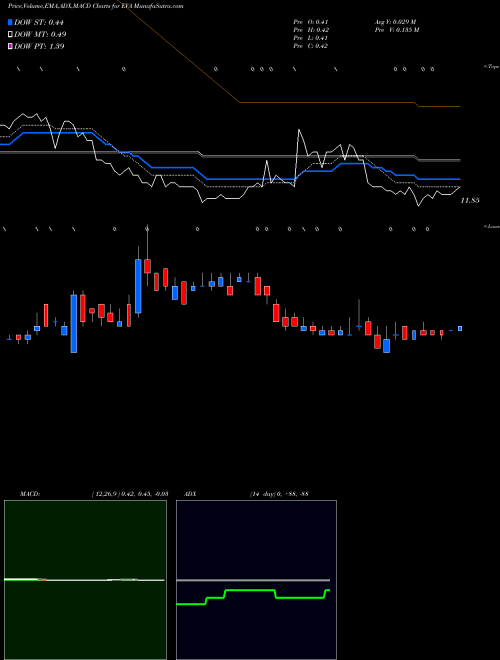Click the 'Pre O: 0.41' open value

[311, 21]
